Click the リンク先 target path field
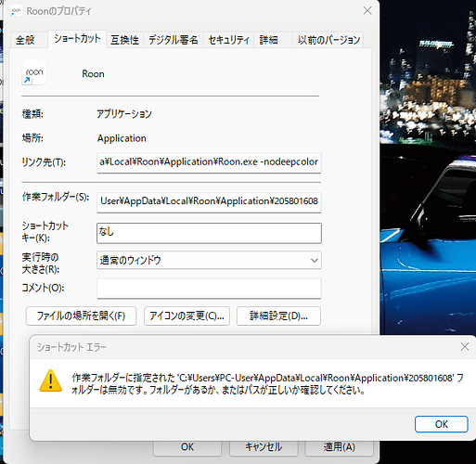 click(x=209, y=162)
